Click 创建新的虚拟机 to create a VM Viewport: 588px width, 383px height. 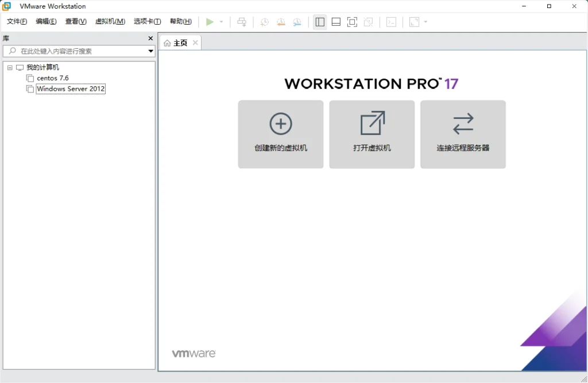(x=280, y=134)
